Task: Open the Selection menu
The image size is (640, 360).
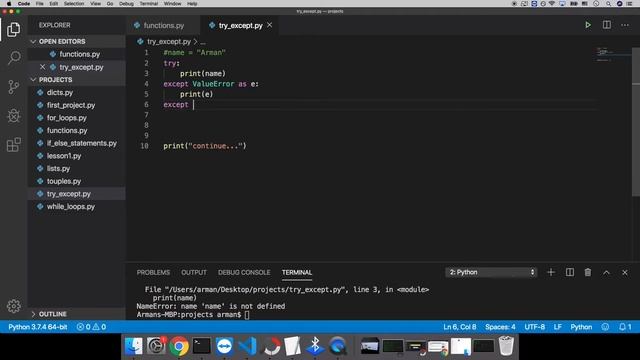Action: tap(74, 4)
